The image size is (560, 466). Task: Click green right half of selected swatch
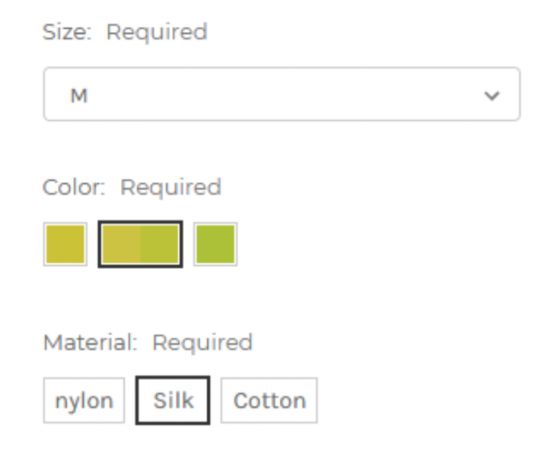[x=160, y=244]
